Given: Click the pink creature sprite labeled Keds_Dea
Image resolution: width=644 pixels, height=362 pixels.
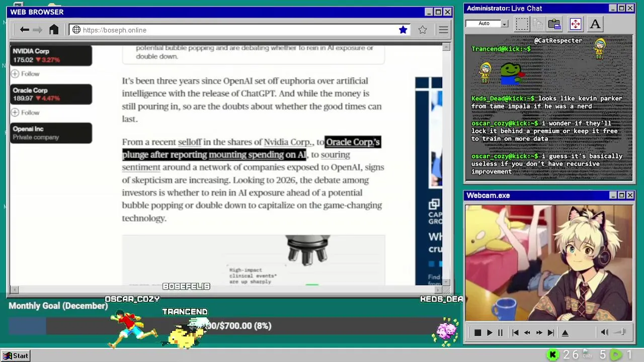Looking at the screenshot, I should (x=446, y=332).
